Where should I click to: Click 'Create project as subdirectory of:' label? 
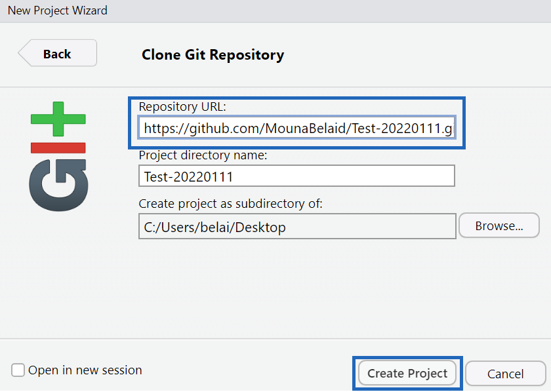click(x=230, y=203)
